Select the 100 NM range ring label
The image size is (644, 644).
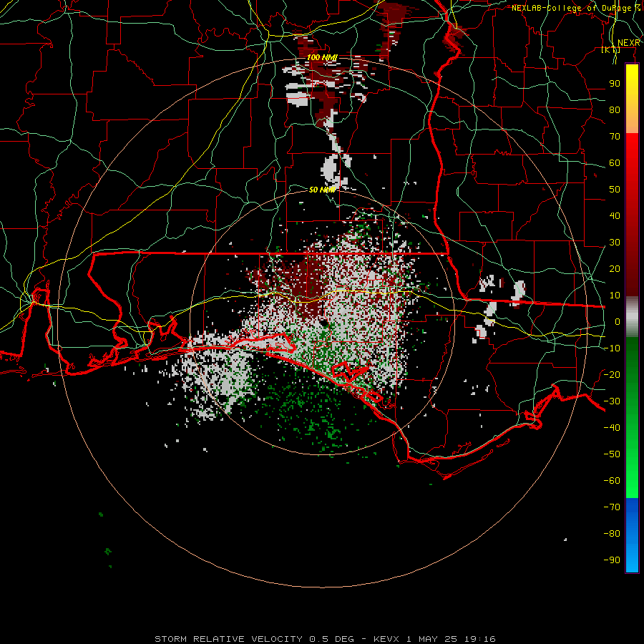[322, 57]
